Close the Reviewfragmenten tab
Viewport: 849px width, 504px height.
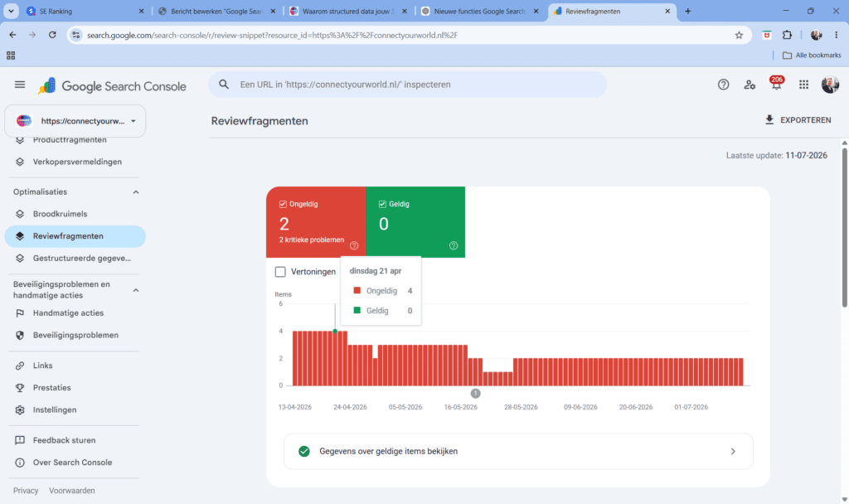click(x=667, y=11)
